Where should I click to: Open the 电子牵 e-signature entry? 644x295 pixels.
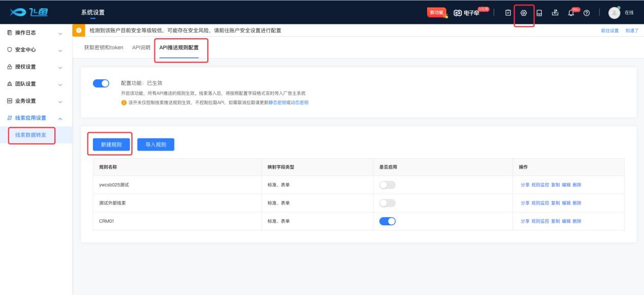tap(466, 13)
